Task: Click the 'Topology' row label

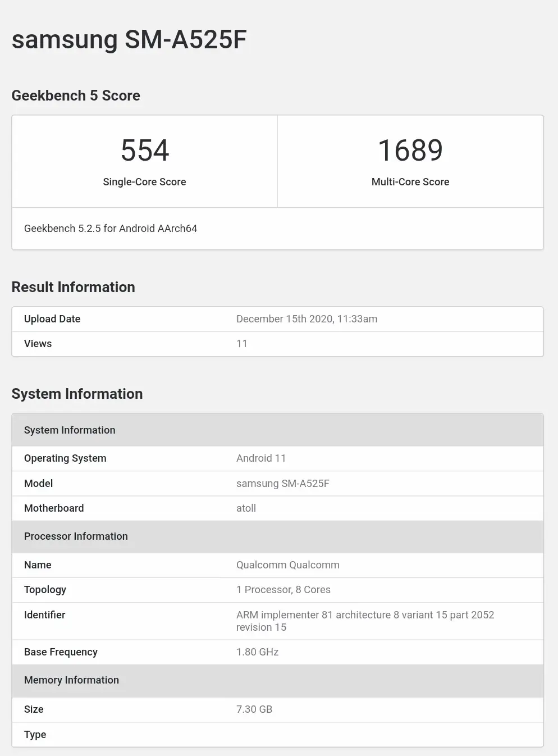Action: point(45,590)
